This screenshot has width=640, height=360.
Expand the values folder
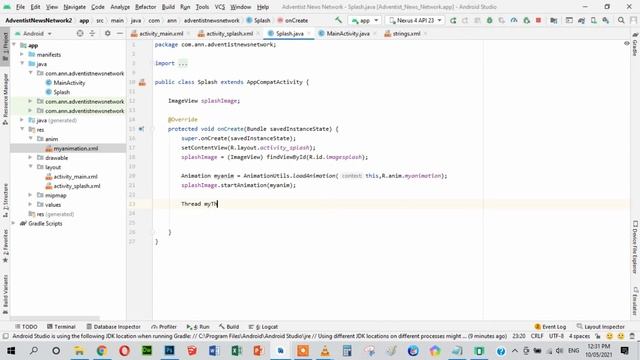[30, 205]
